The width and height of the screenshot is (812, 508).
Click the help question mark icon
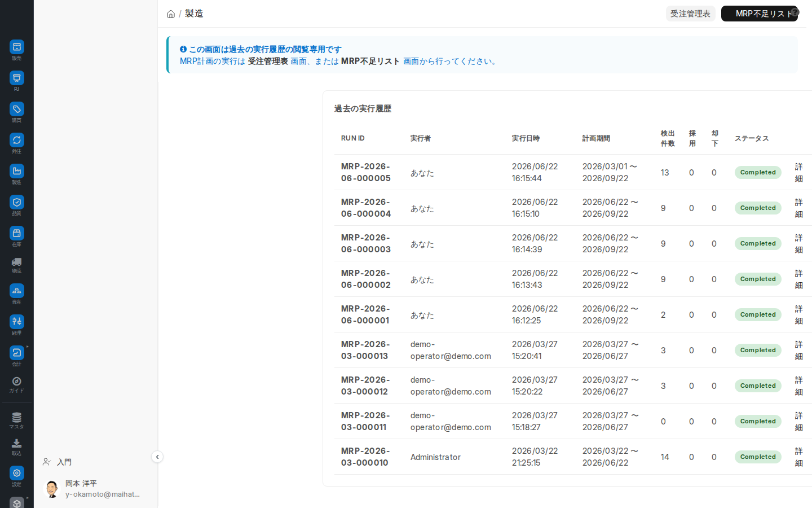tap(795, 11)
